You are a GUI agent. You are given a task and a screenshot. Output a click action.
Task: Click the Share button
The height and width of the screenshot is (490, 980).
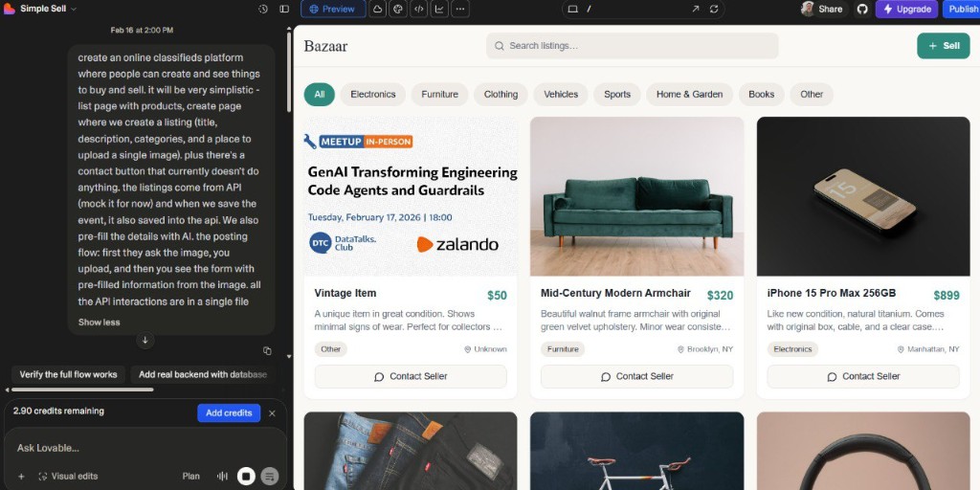point(830,10)
